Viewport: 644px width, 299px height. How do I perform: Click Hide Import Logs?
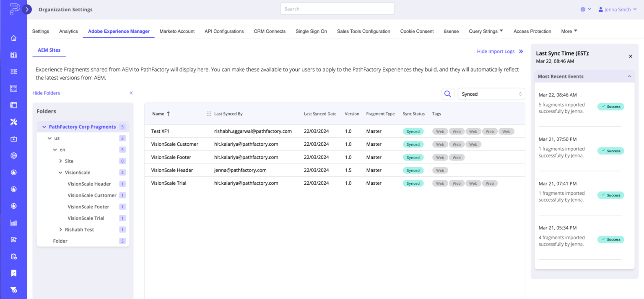coord(496,51)
